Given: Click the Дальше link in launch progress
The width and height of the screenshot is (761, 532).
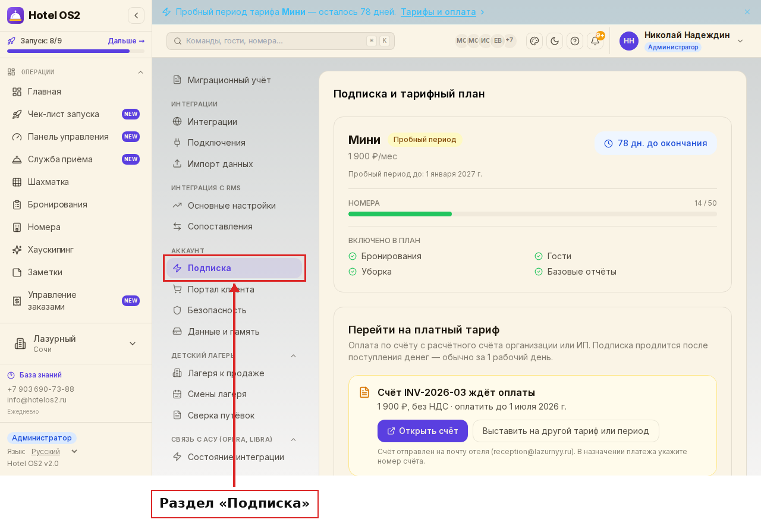Looking at the screenshot, I should 126,41.
